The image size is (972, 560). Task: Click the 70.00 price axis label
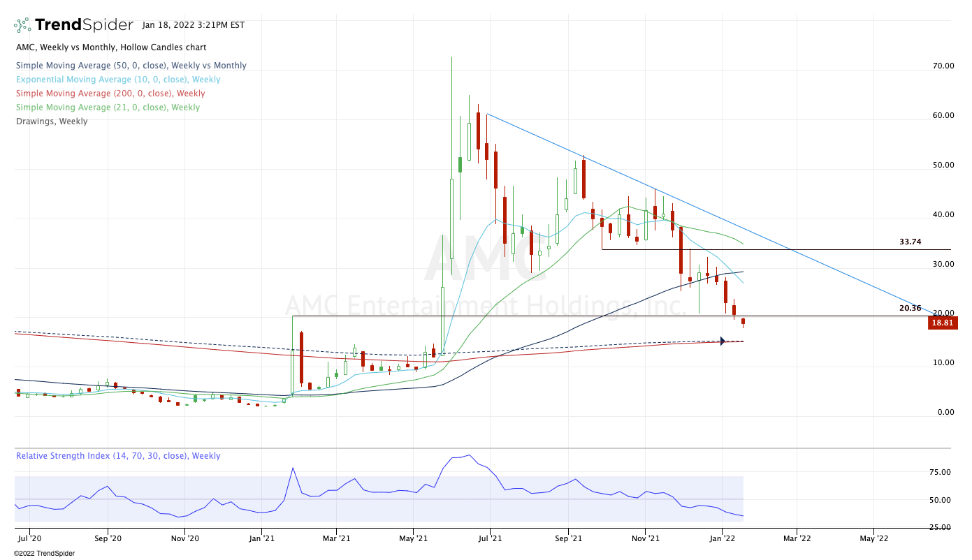click(943, 66)
